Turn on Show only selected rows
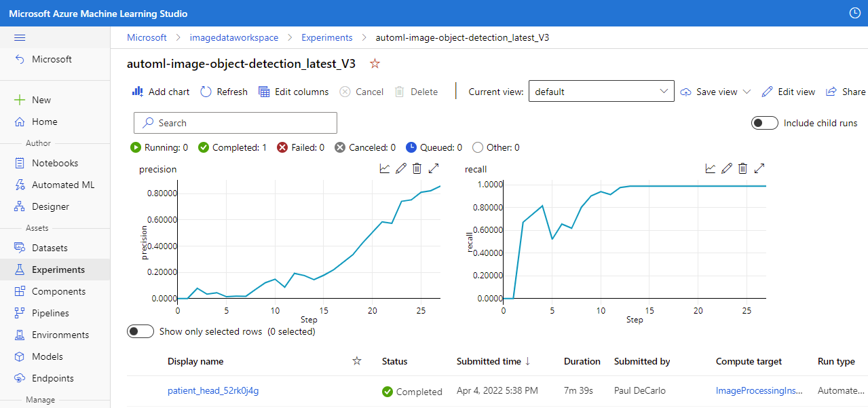 pos(140,331)
